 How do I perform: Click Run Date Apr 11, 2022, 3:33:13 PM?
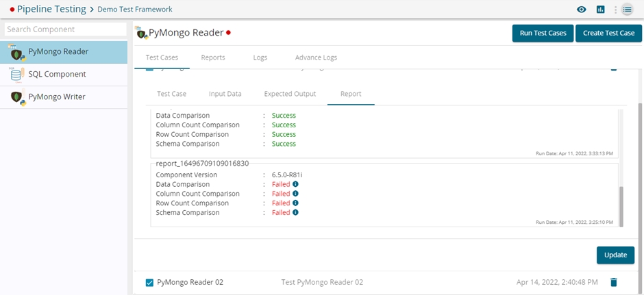(575, 153)
